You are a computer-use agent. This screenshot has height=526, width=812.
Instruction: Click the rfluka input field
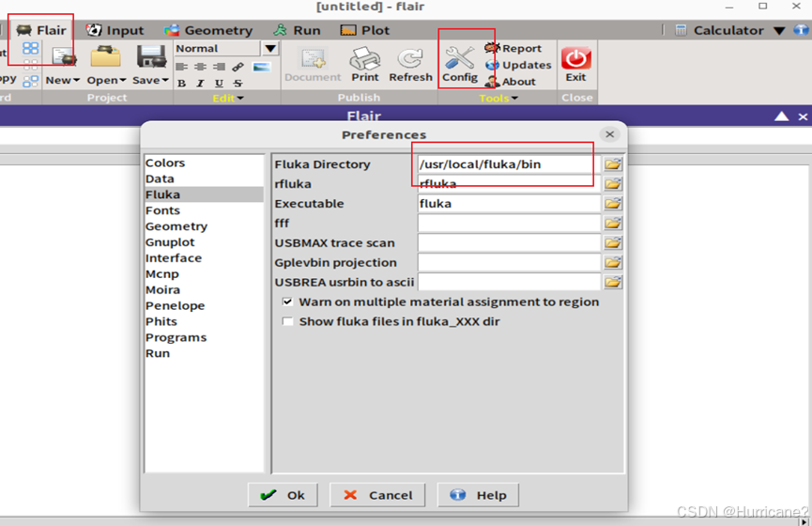(x=509, y=184)
